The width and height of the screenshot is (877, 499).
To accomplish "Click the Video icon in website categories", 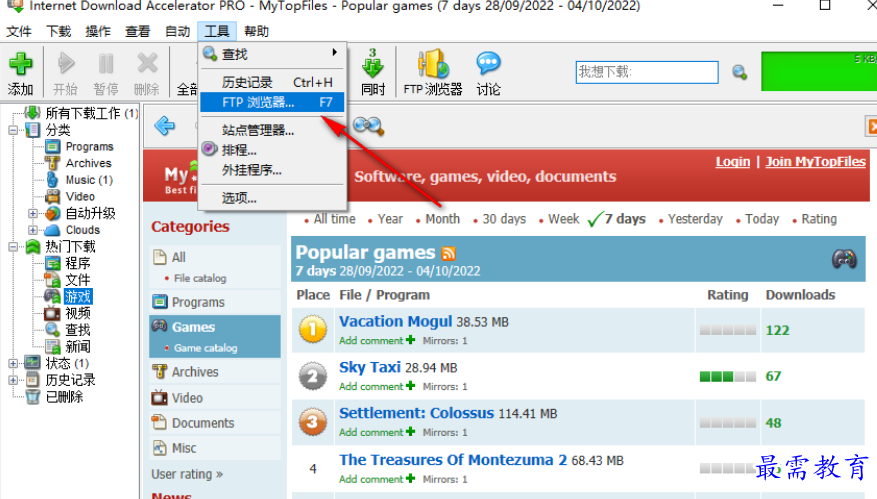I will (159, 397).
